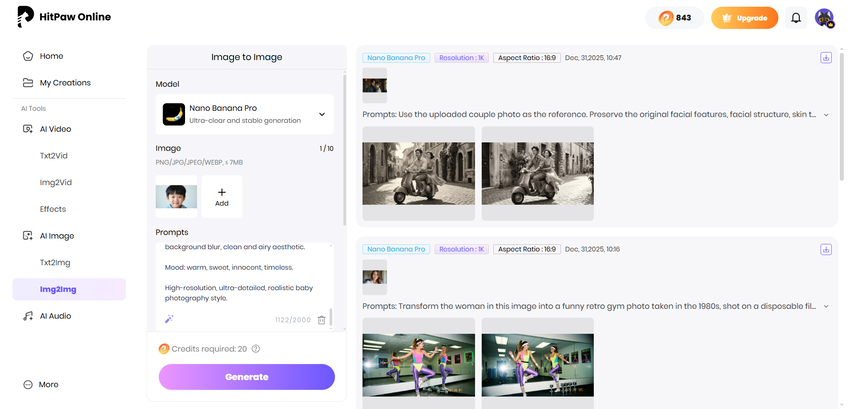Click the gold coin credits icon
This screenshot has height=409, width=854.
(x=666, y=18)
